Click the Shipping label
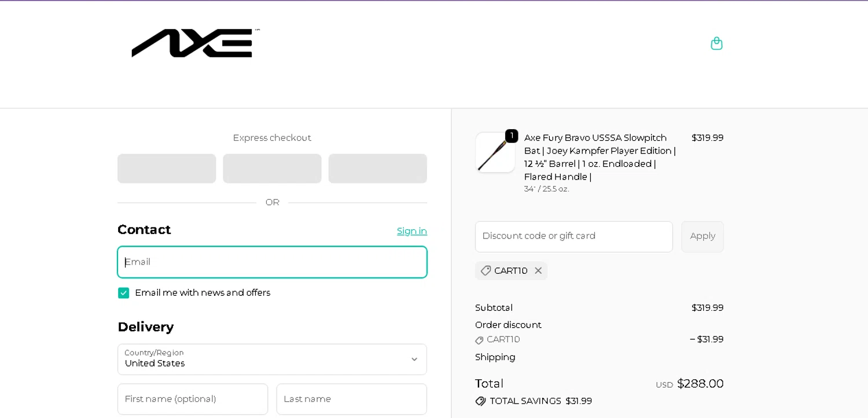 click(x=495, y=357)
